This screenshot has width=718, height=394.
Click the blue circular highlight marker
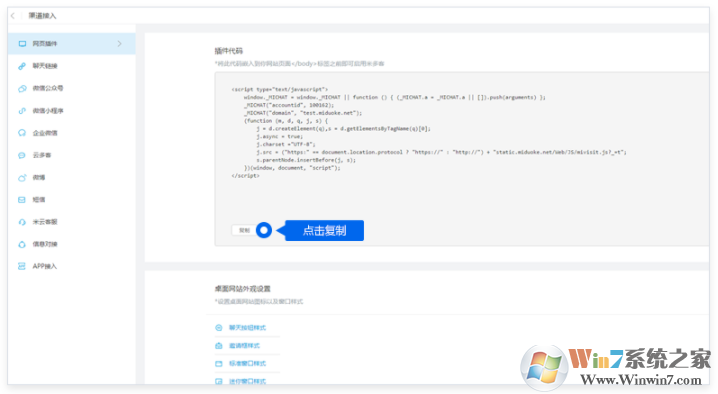pyautogui.click(x=264, y=230)
